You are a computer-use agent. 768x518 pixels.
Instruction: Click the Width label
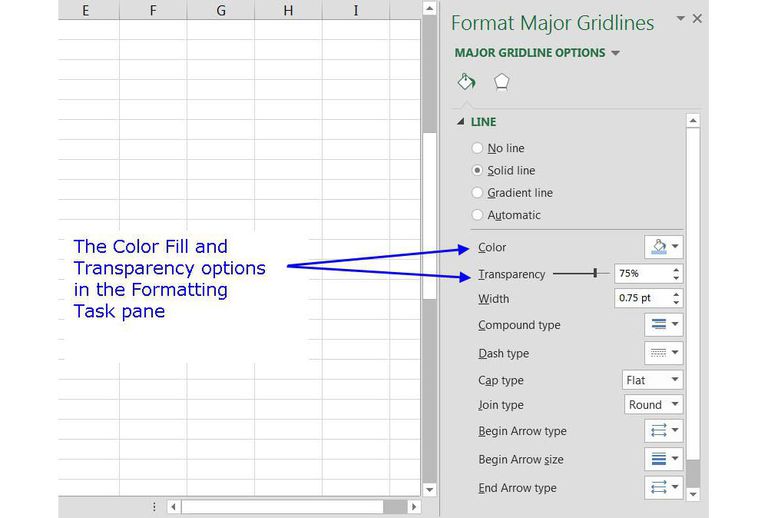[x=493, y=299]
